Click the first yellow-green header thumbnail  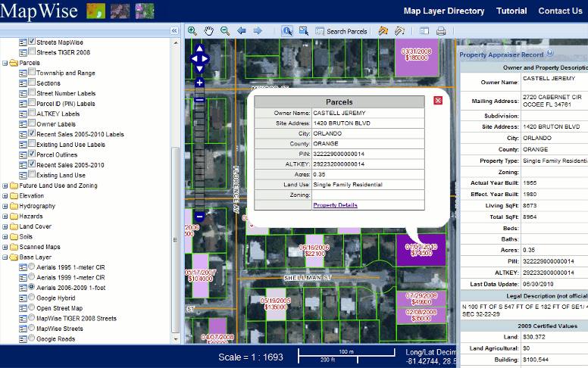pos(95,11)
